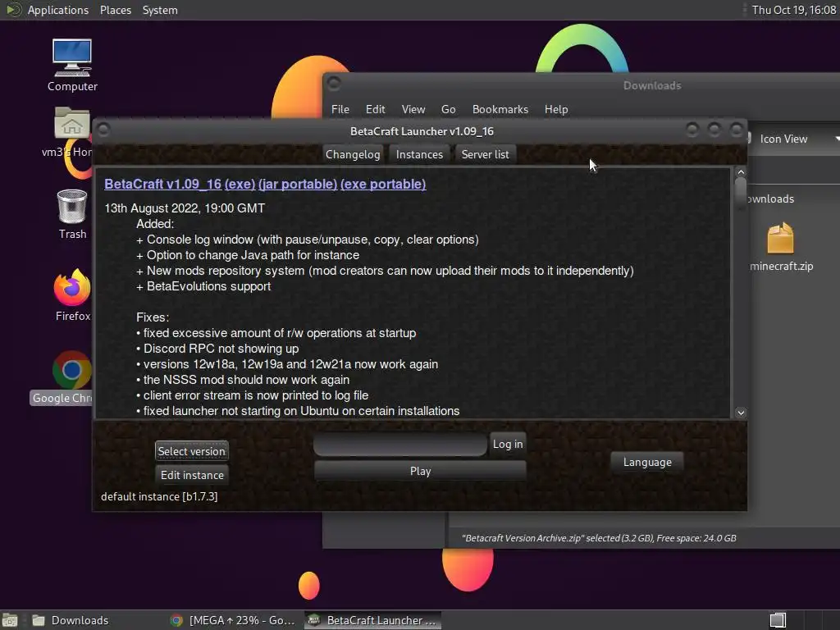Screen dimensions: 840x630
Task: Click the Play button
Action: click(420, 471)
